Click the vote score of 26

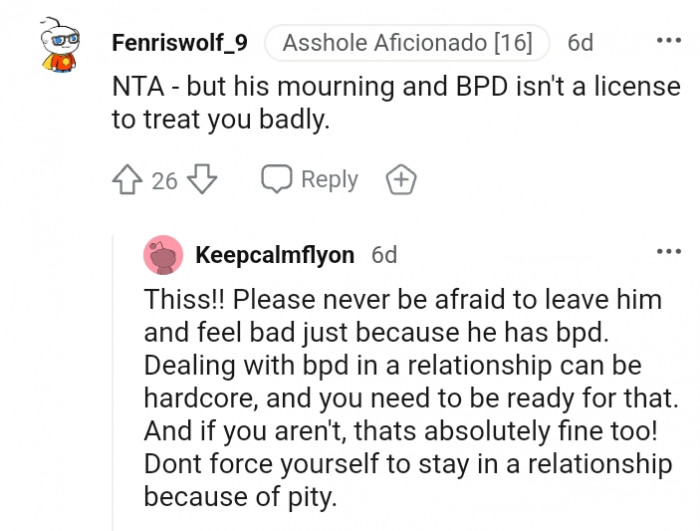165,181
